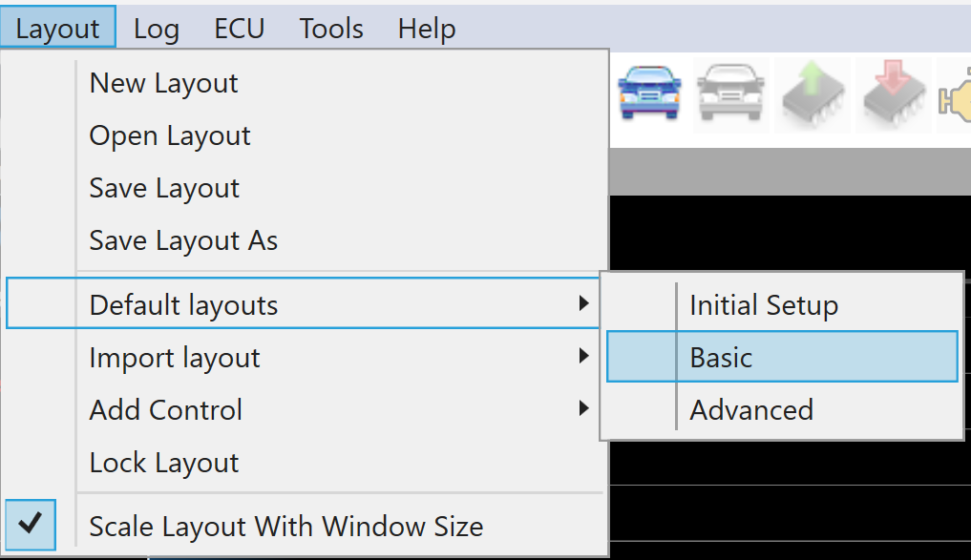Click the chip icon with green up arrow
This screenshot has width=971, height=560.
(813, 93)
